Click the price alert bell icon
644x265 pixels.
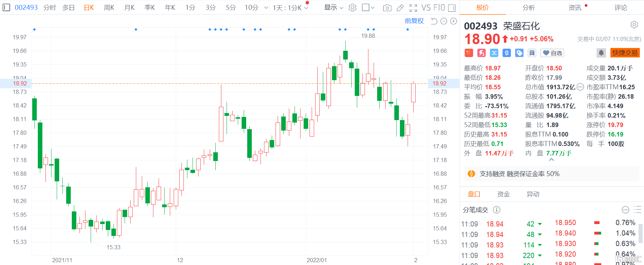pos(601,53)
